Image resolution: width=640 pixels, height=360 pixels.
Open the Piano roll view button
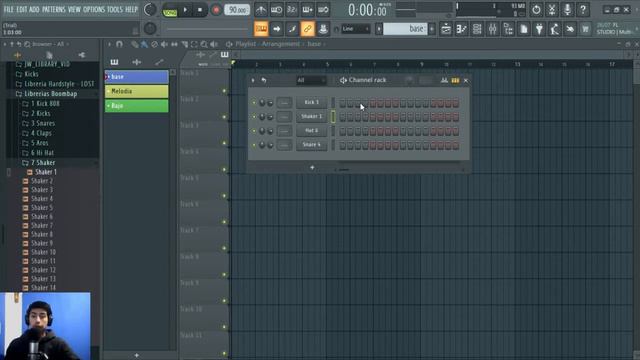click(x=462, y=29)
